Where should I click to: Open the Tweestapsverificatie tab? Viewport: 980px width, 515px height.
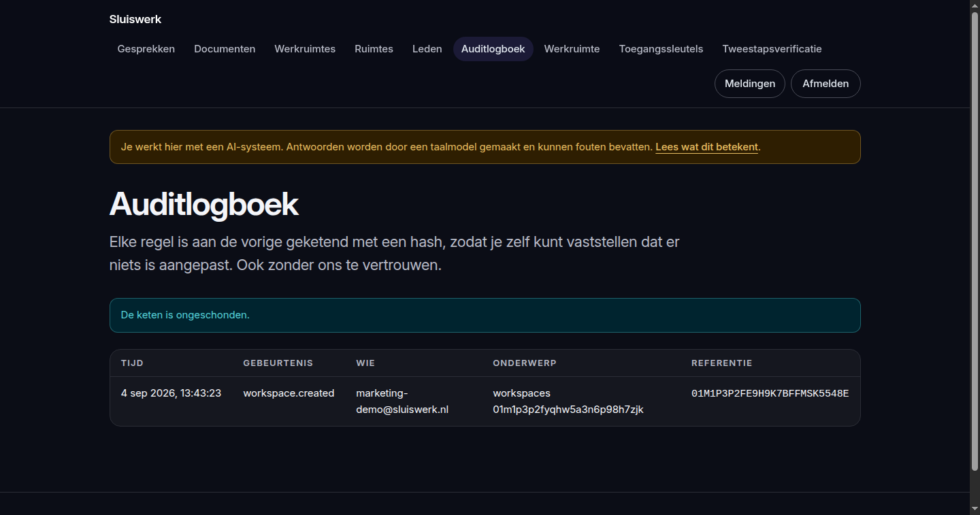(x=772, y=49)
